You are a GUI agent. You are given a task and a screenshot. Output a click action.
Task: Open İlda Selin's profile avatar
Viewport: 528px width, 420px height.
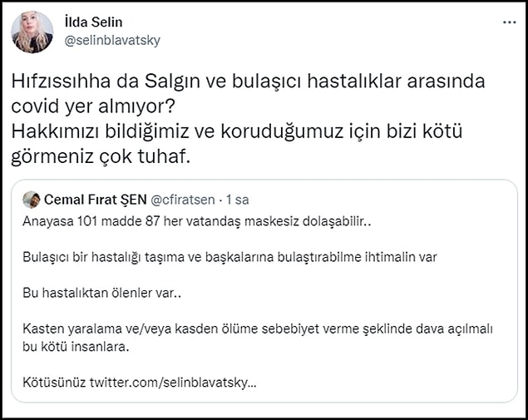pyautogui.click(x=32, y=32)
